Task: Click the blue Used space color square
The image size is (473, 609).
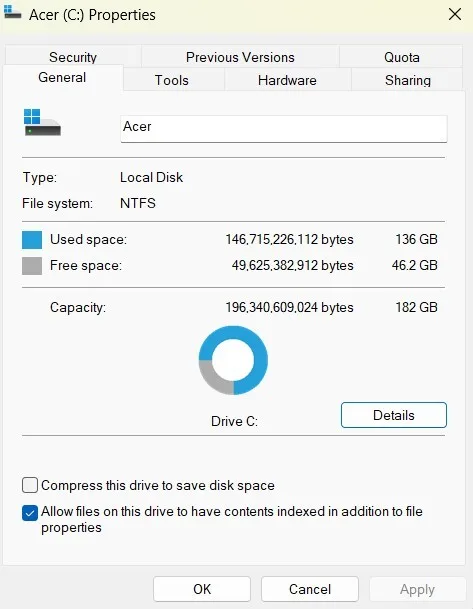Action: click(x=32, y=240)
